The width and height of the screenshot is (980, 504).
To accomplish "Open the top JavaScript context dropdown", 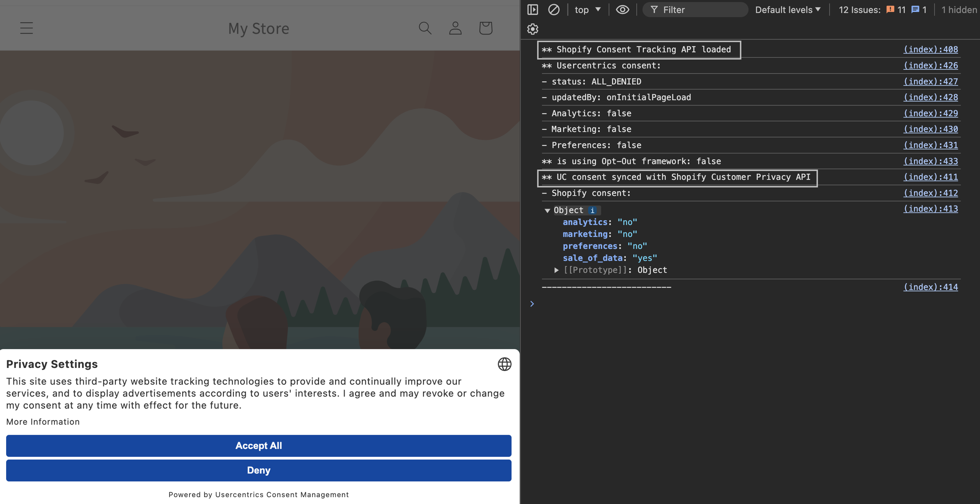I will pos(588,10).
